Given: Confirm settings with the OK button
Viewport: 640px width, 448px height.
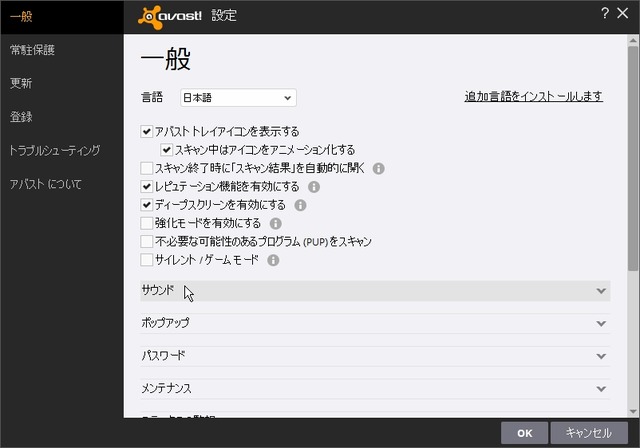Looking at the screenshot, I should pyautogui.click(x=524, y=433).
